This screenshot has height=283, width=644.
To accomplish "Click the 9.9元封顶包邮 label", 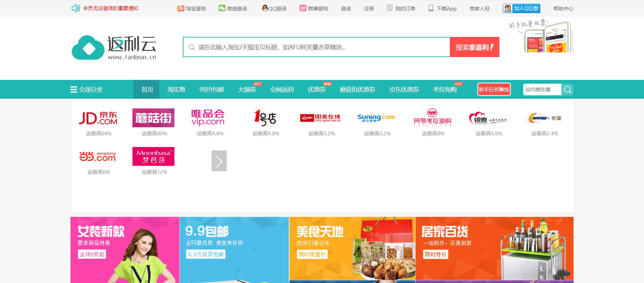I will pyautogui.click(x=206, y=254).
